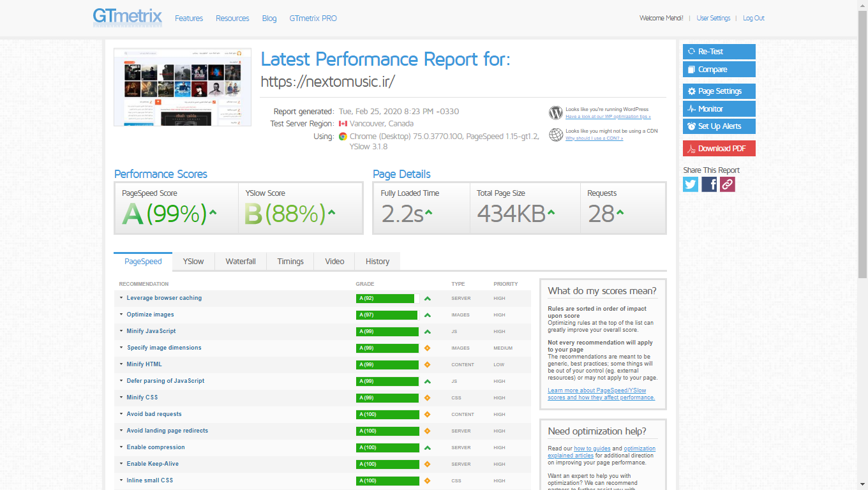
Task: Open the 'how to guides' link
Action: click(592, 449)
